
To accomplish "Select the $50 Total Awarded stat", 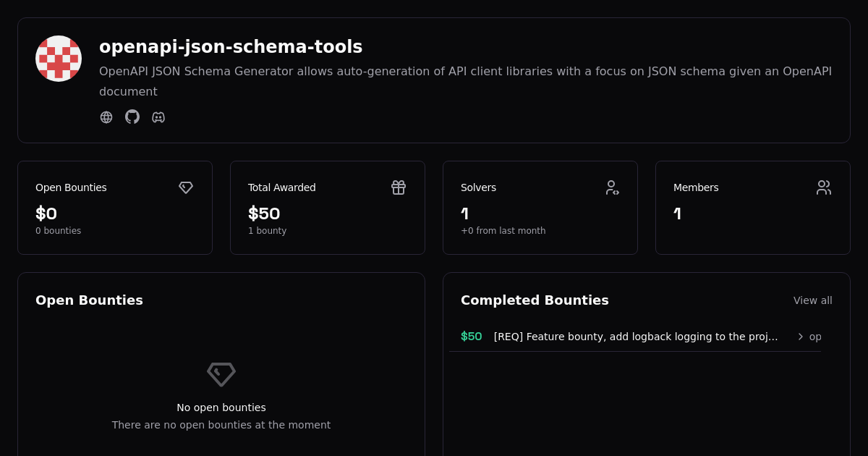I will [264, 214].
